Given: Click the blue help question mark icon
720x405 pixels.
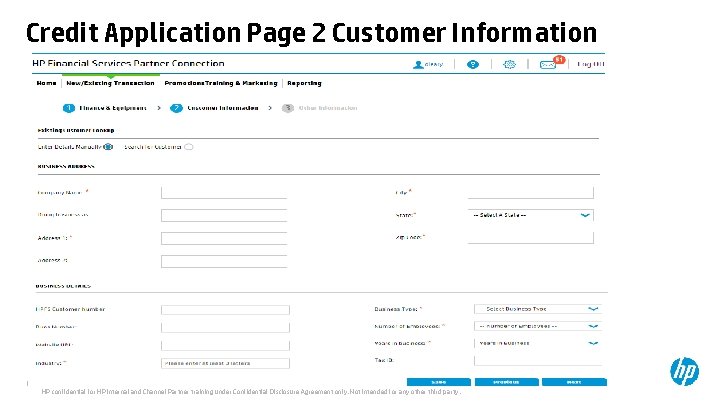Looking at the screenshot, I should (x=472, y=65).
